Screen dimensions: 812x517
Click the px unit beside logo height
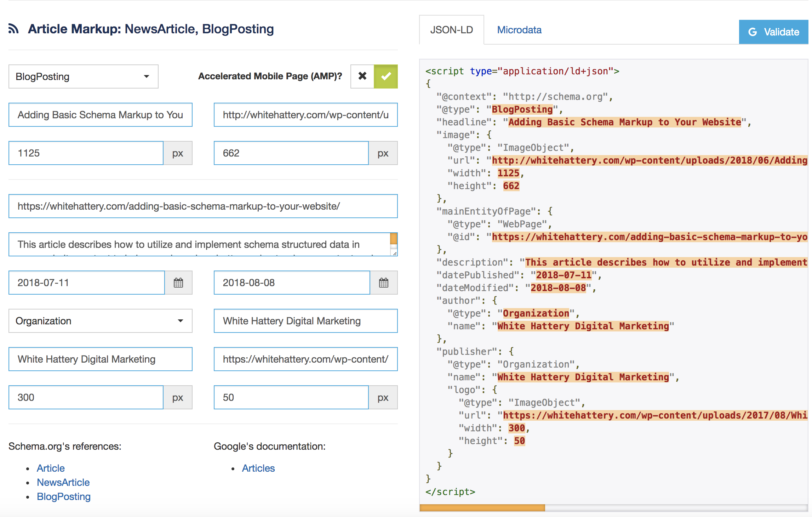(x=383, y=397)
